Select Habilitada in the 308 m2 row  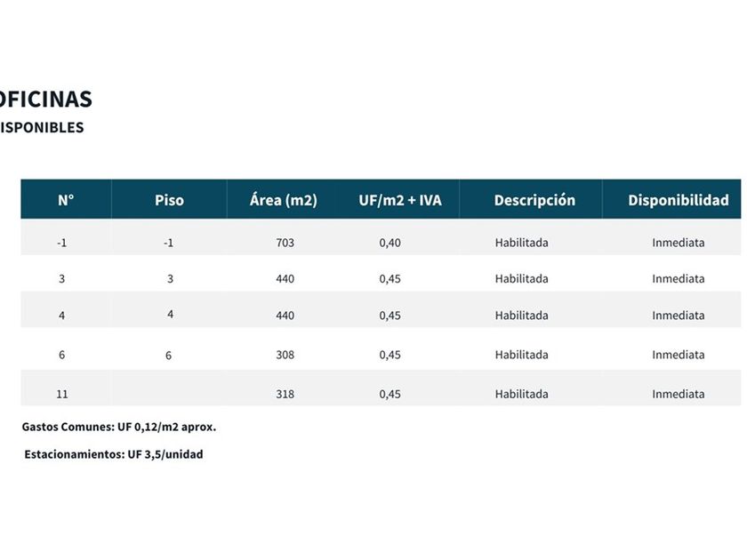click(x=521, y=355)
